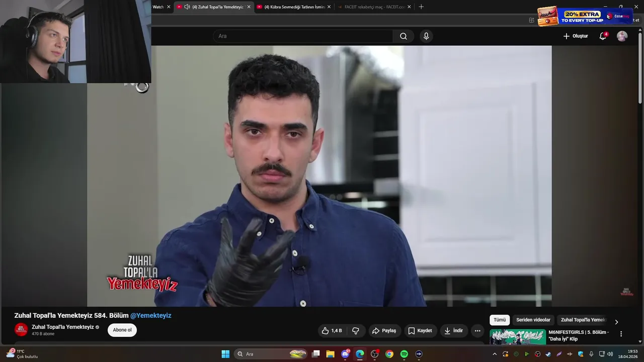Select the Tümü filter chip
The width and height of the screenshot is (644, 362).
pos(500,320)
